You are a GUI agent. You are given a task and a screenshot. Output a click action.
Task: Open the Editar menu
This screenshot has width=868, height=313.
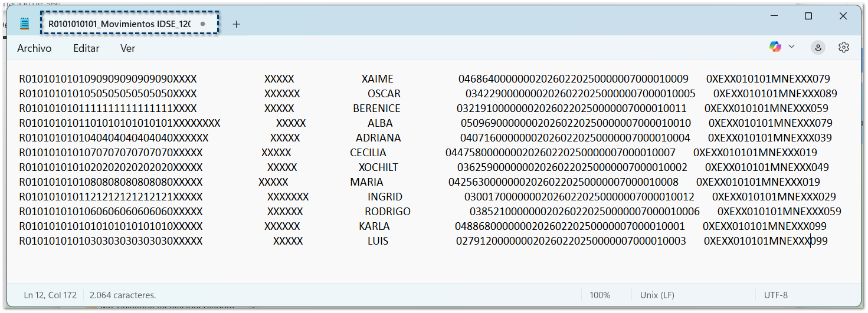point(86,48)
